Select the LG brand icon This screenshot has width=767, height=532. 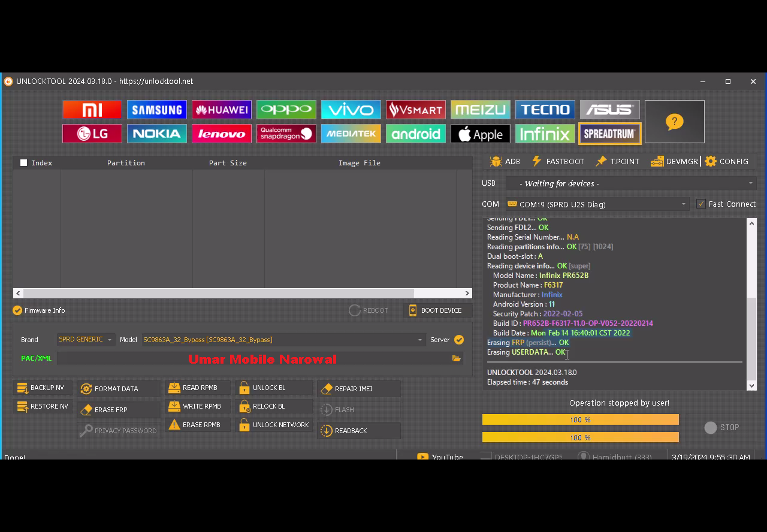coord(92,134)
